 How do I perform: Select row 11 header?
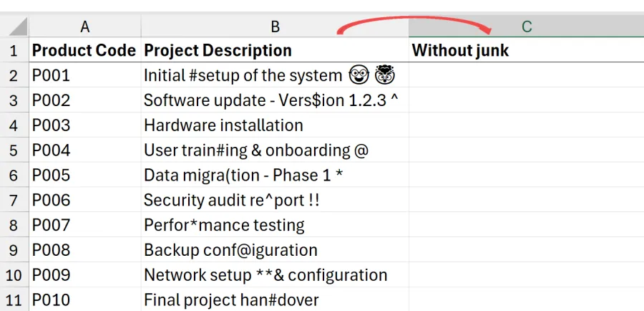click(x=14, y=299)
